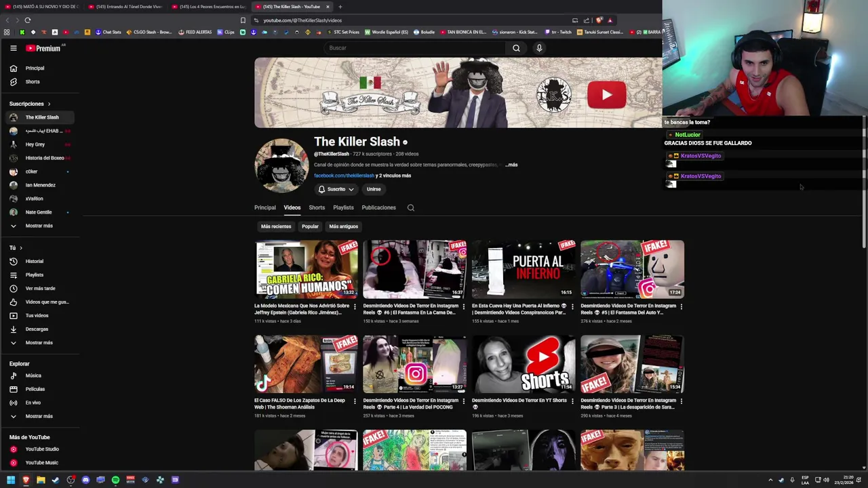
Task: Open Nate Gentile subscription
Action: tap(41, 212)
